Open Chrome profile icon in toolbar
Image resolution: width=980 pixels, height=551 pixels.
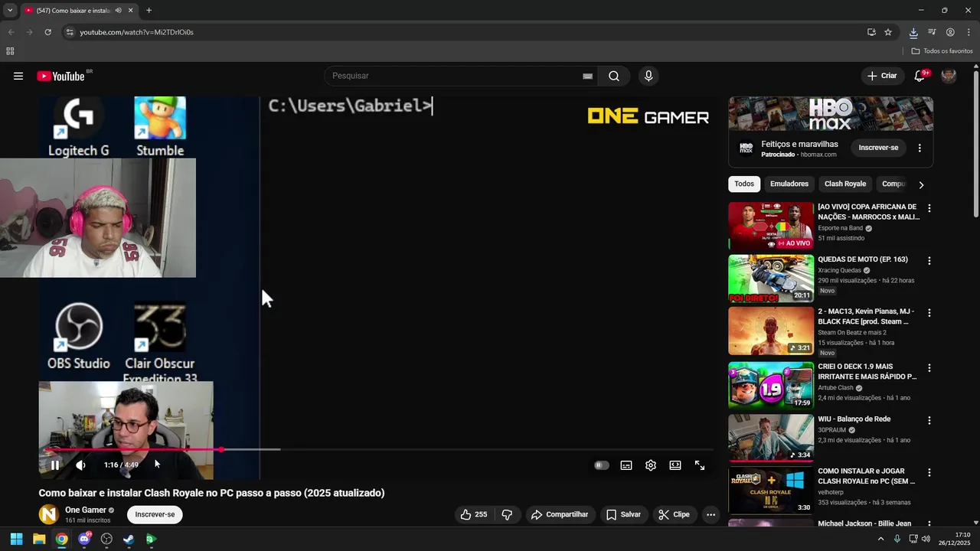[x=950, y=32]
